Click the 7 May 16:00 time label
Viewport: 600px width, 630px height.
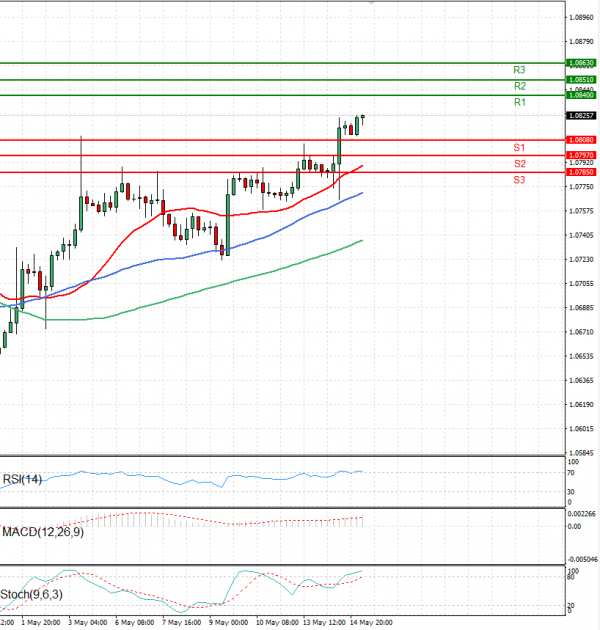pos(181,622)
